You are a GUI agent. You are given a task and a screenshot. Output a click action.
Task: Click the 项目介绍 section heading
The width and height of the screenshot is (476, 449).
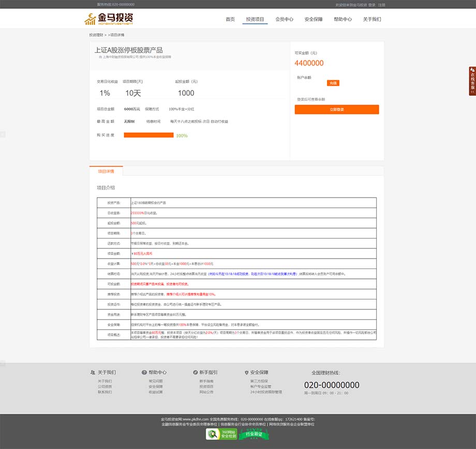pos(106,188)
